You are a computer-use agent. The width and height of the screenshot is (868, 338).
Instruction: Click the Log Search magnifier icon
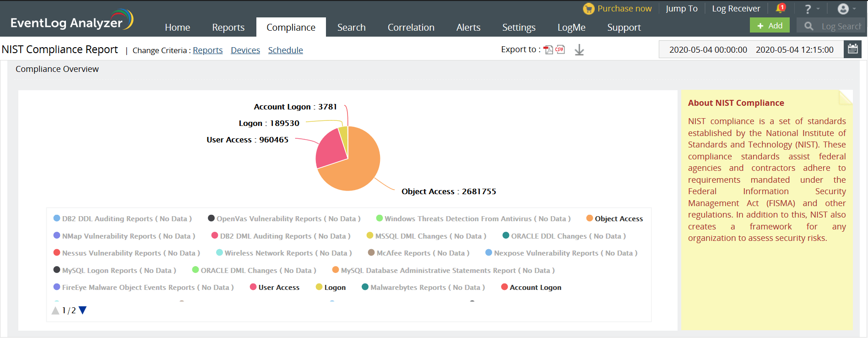809,26
